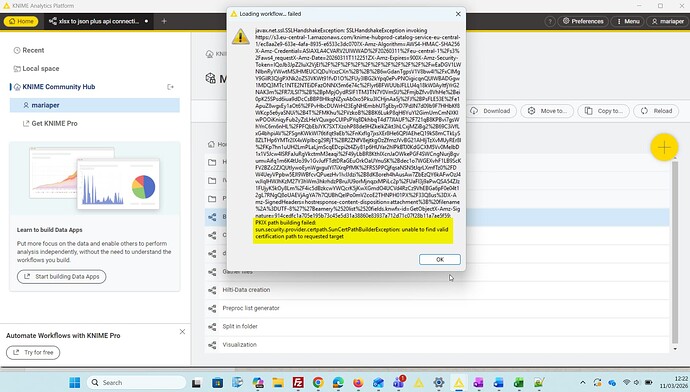690x392 pixels.
Task: Click the Reload button
Action: click(656, 111)
